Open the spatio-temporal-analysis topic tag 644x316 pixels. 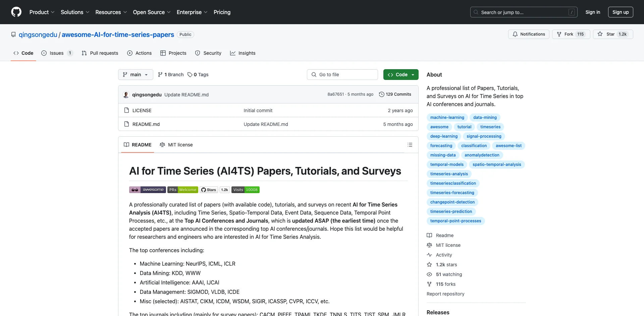pos(497,165)
